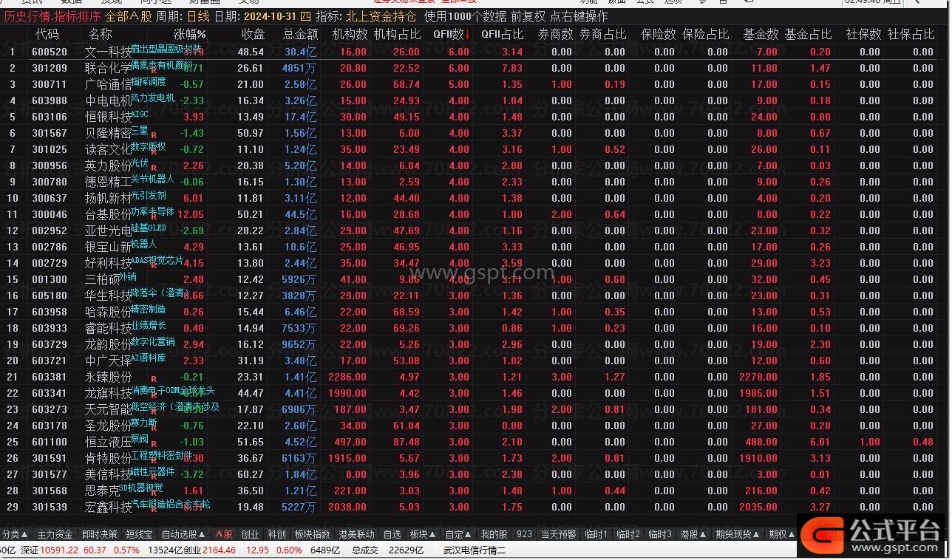The image size is (952, 560).
Task: Click the 深证 index value 10591.22
Action: [59, 550]
